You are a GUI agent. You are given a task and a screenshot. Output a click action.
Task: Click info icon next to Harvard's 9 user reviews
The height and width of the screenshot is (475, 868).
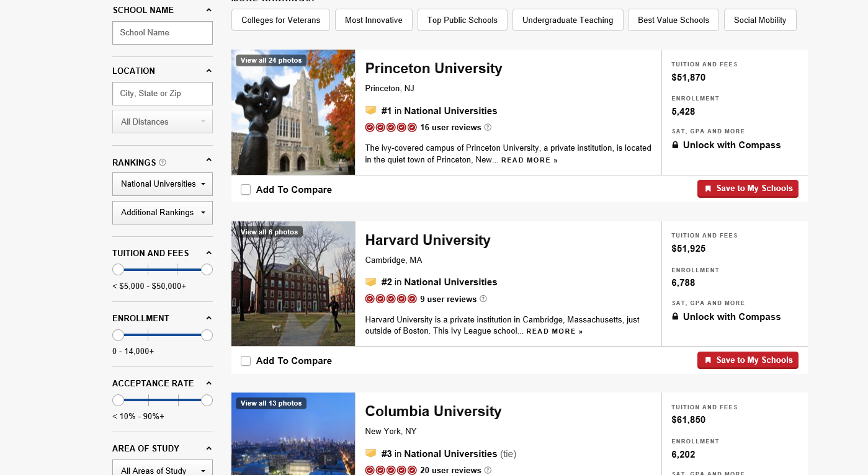click(x=483, y=299)
